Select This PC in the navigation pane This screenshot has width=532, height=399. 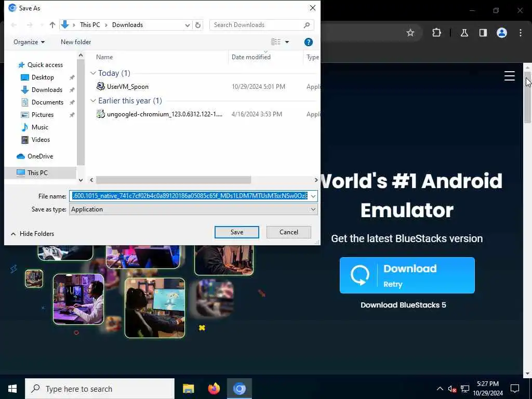tap(37, 172)
